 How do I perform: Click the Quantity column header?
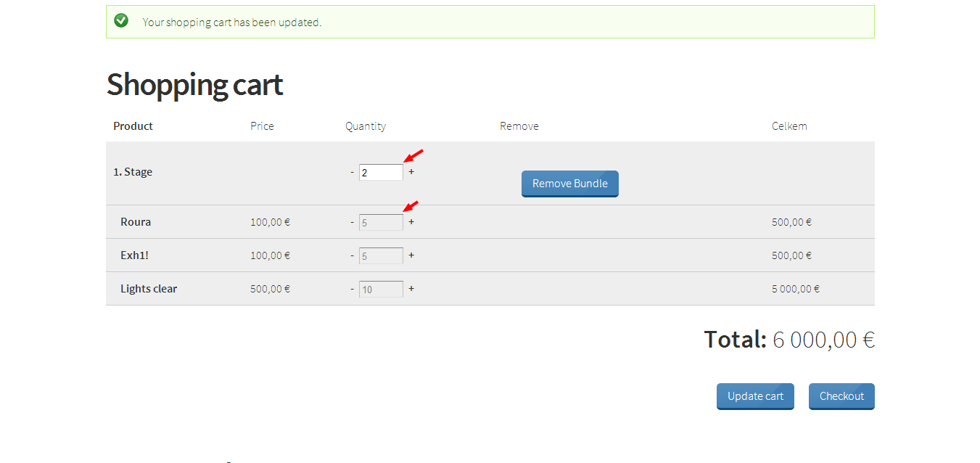366,126
